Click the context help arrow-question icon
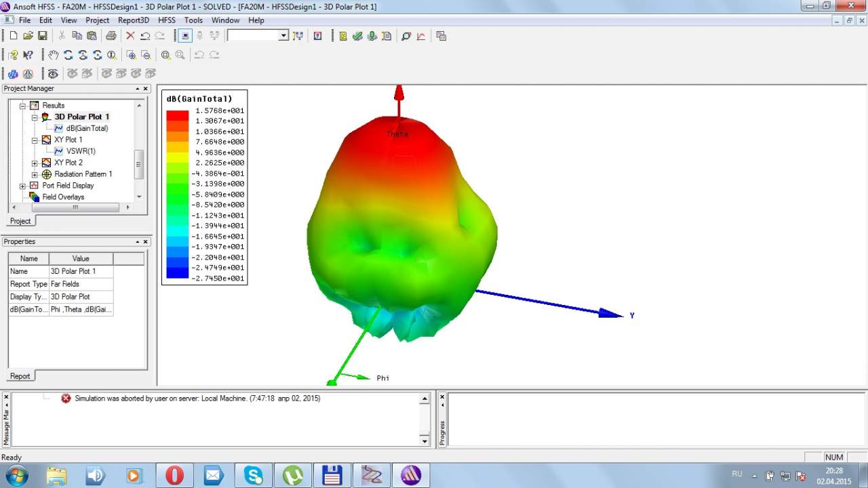Image resolution: width=868 pixels, height=488 pixels. (28, 55)
